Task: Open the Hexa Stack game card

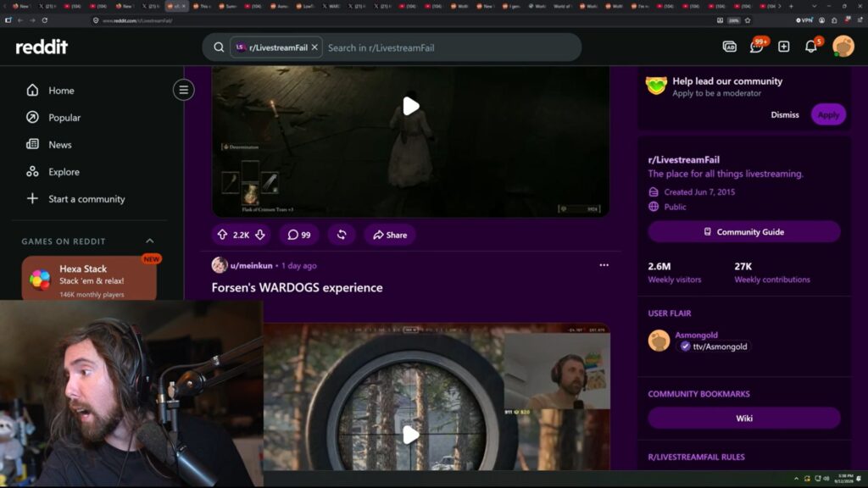Action: click(x=89, y=278)
